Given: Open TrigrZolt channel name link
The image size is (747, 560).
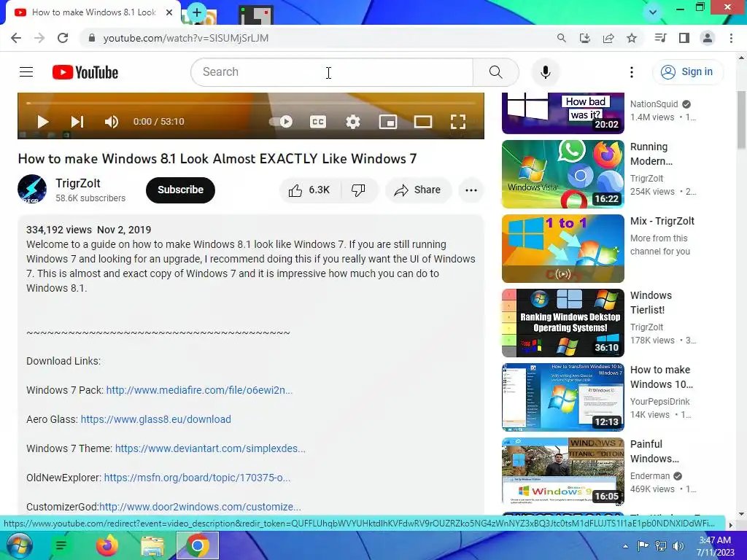Looking at the screenshot, I should [77, 183].
